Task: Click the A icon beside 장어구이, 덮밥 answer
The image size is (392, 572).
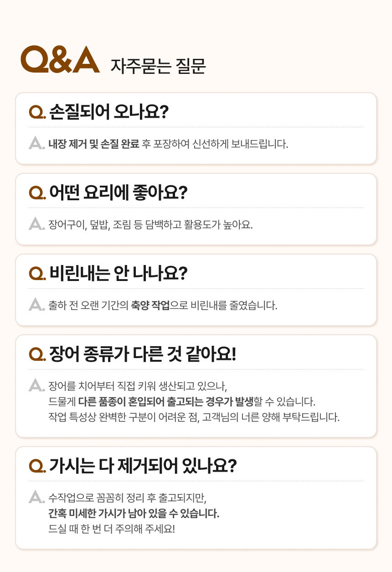Action: pyautogui.click(x=35, y=224)
